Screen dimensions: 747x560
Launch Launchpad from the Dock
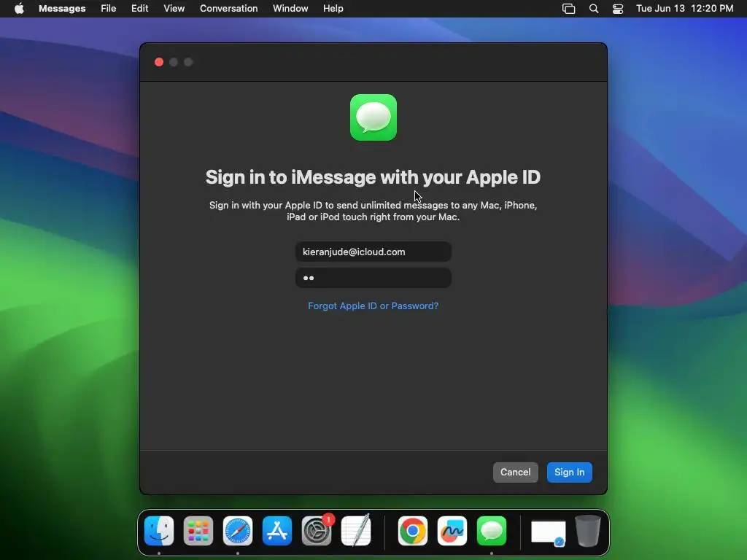coord(198,531)
